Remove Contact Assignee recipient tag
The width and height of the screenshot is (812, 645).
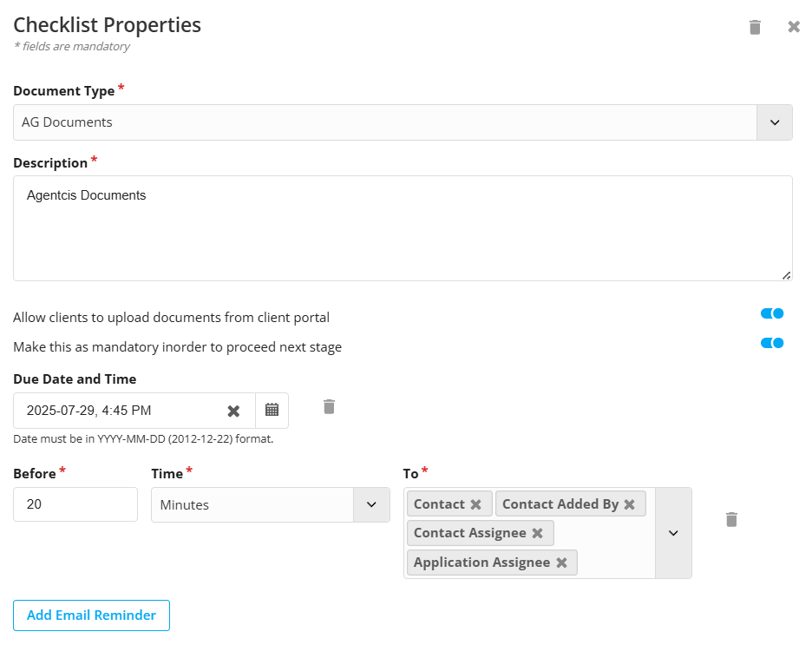tap(537, 533)
